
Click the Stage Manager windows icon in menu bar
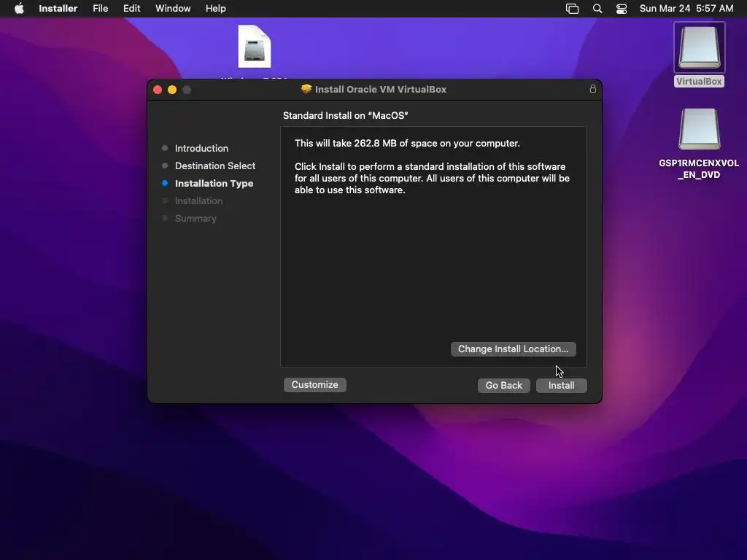(x=572, y=9)
